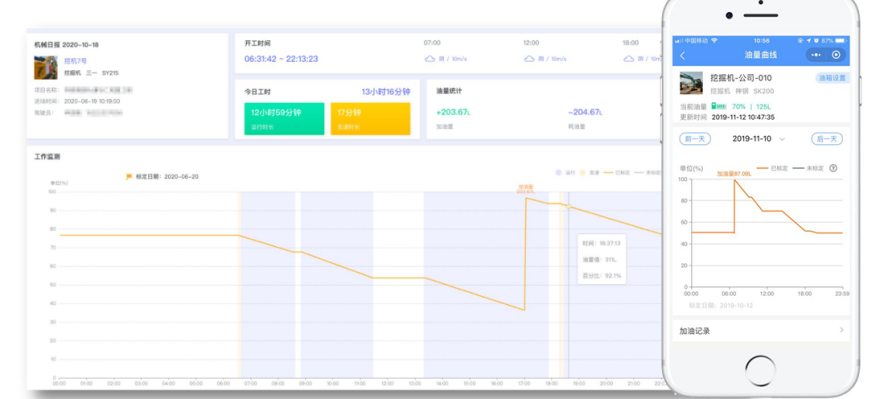
Task: Tap the back arrow in the phone header
Action: pyautogui.click(x=683, y=55)
